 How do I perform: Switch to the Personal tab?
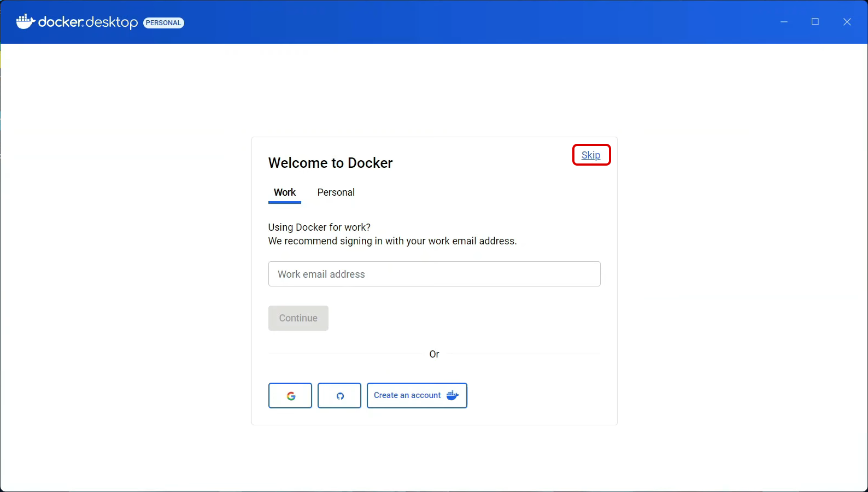[336, 192]
